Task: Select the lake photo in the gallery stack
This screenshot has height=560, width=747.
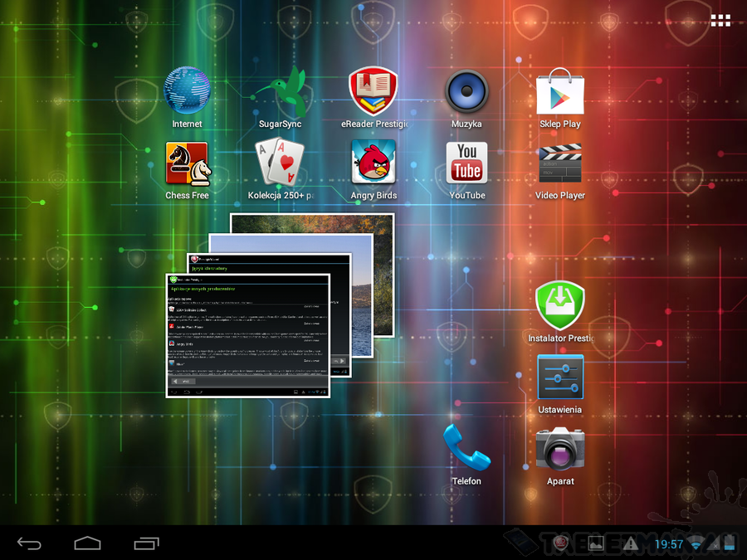Action: [x=362, y=295]
